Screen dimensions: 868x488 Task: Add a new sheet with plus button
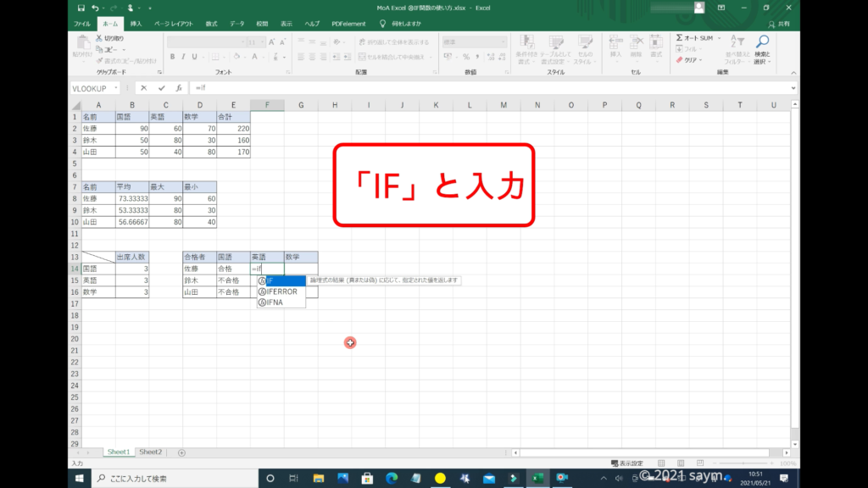(181, 452)
